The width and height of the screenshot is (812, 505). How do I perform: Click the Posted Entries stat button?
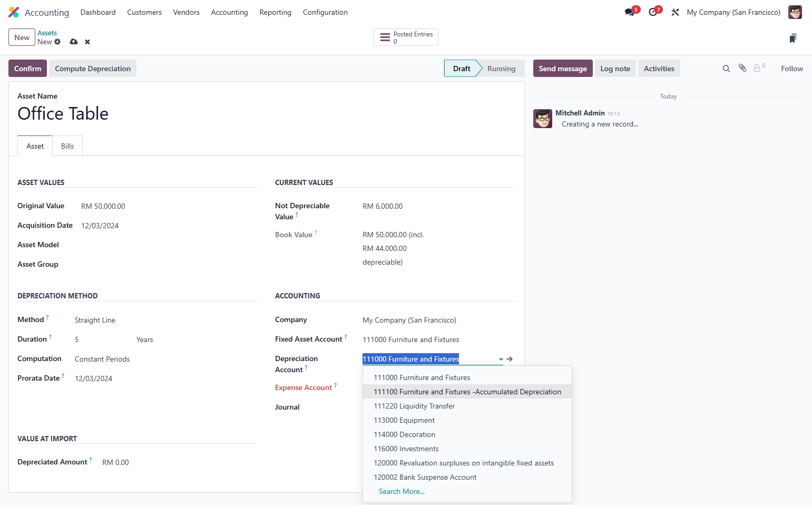(x=406, y=37)
